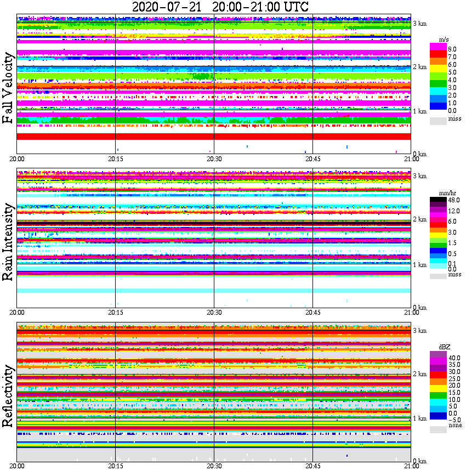Click the miss label in the mm/hr legend
This screenshot has width=466, height=476.
[x=454, y=274]
